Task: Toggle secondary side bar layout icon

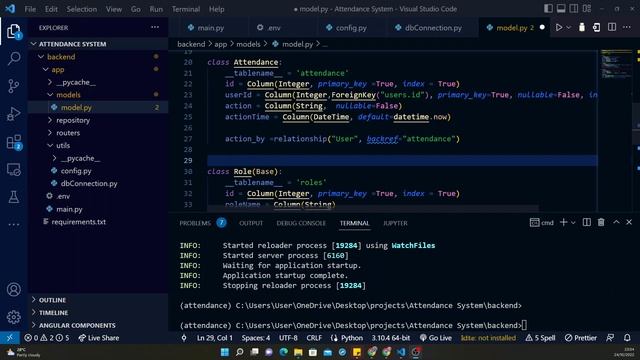Action: click(573, 9)
